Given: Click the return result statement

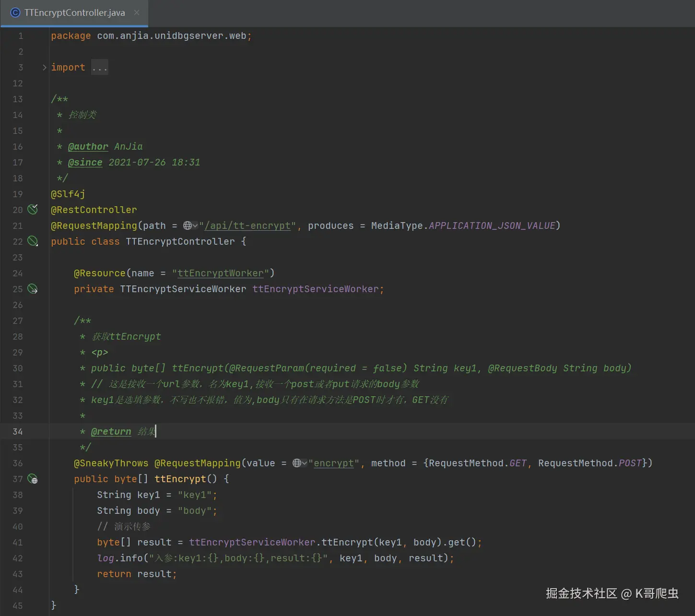Looking at the screenshot, I should pyautogui.click(x=137, y=574).
